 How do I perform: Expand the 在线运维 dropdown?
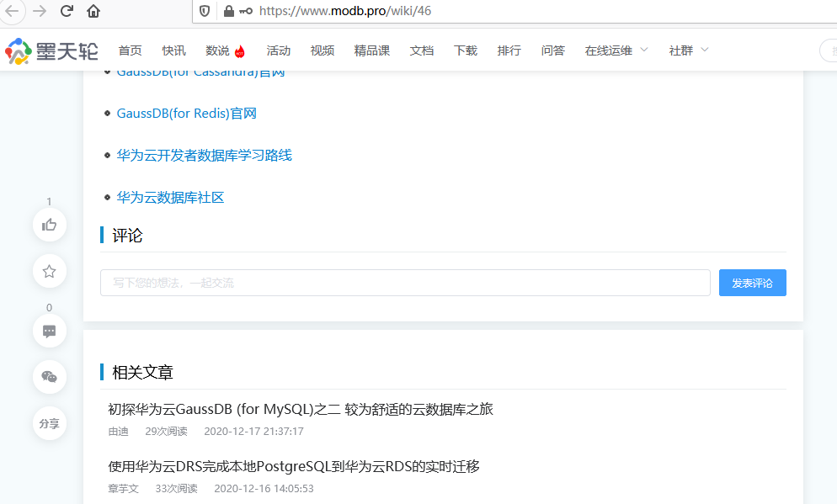pyautogui.click(x=616, y=50)
